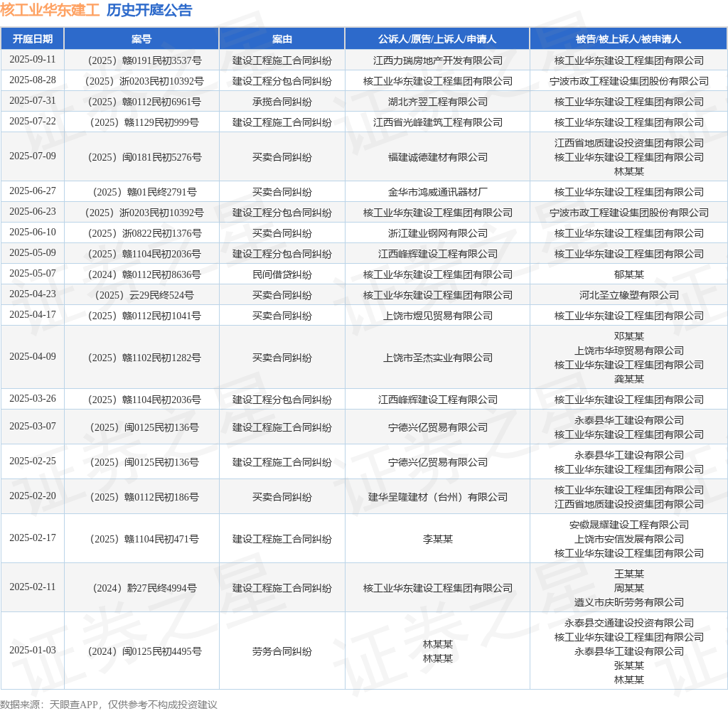Click case number (2025)赣01民终2791号
The width and height of the screenshot is (728, 711).
(x=144, y=192)
